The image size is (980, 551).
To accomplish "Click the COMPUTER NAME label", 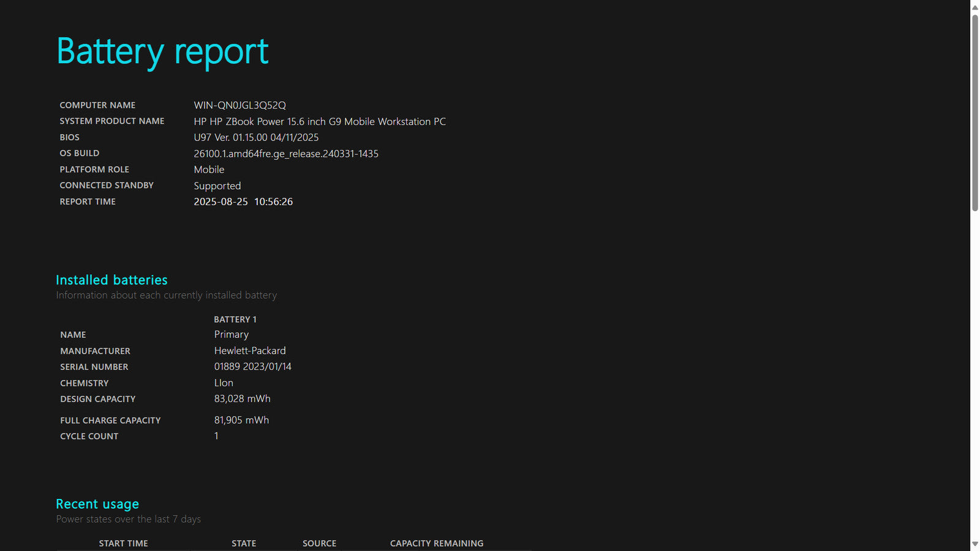I will point(97,105).
